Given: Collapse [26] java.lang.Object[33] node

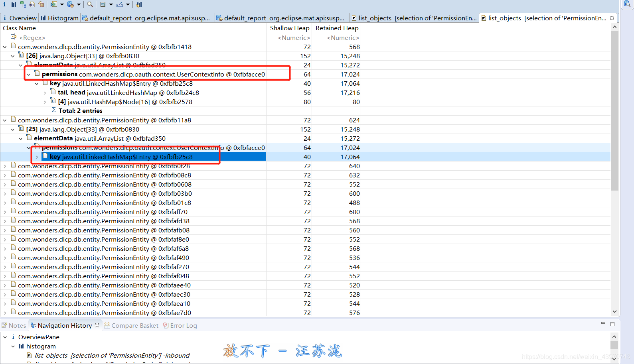Looking at the screenshot, I should click(x=13, y=56).
